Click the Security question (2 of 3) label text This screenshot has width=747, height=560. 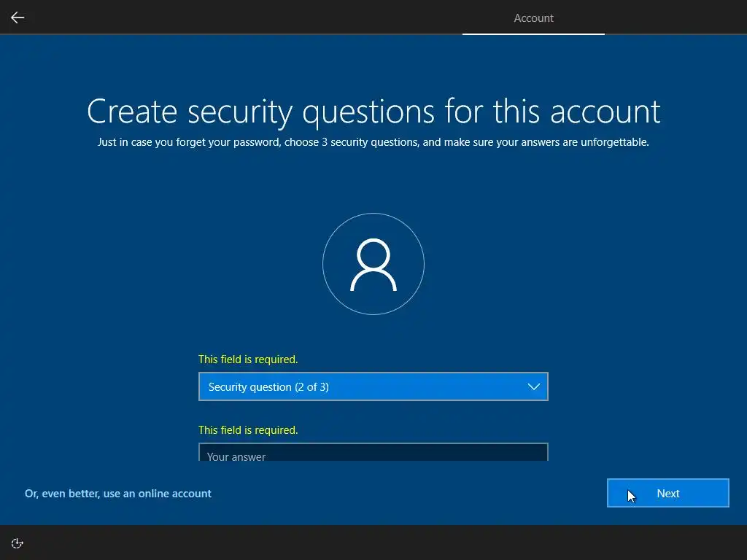click(x=268, y=387)
